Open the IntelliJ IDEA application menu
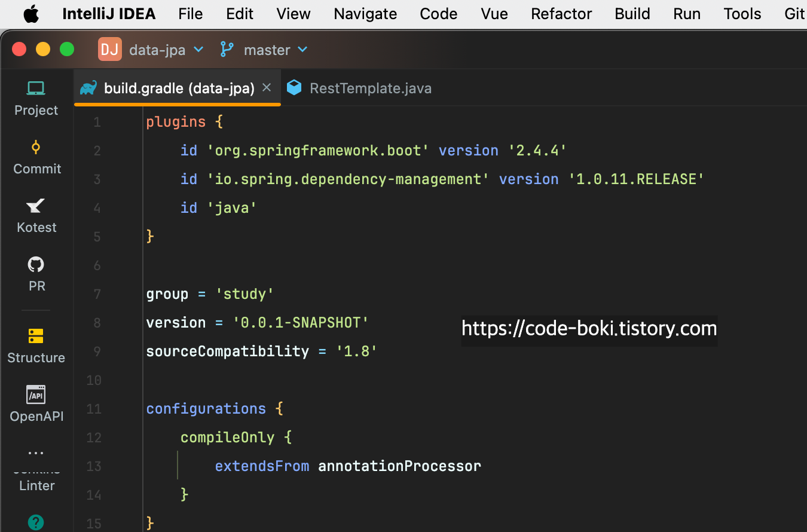Screen dimensions: 807x532 point(109,14)
